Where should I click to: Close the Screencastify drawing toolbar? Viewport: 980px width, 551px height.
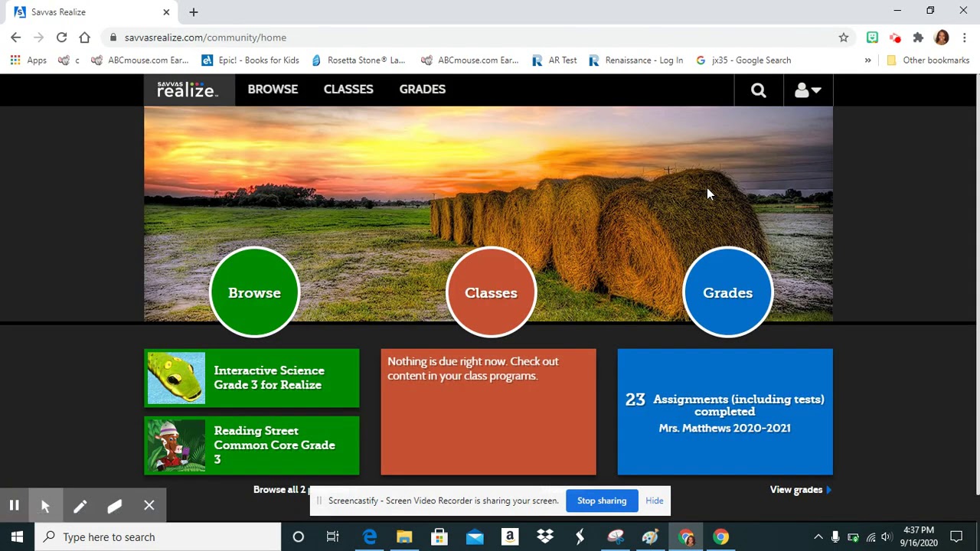(149, 506)
